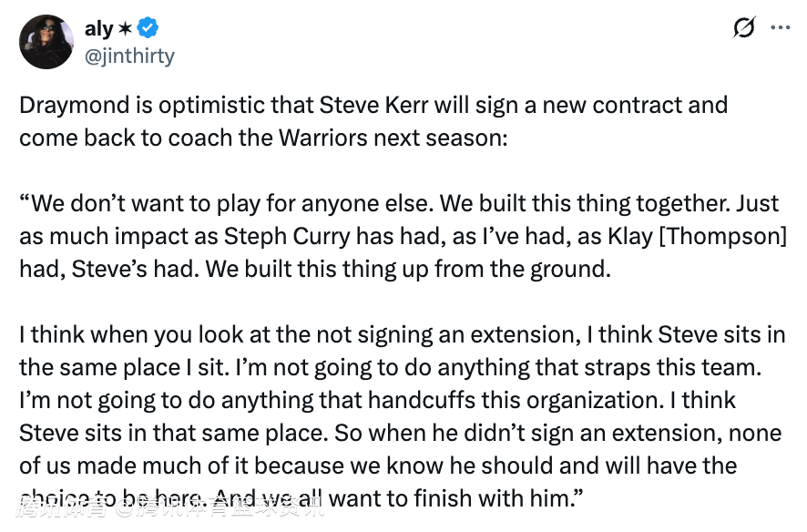807x532 pixels.
Task: Click the aly profile avatar picture
Action: coord(46,41)
